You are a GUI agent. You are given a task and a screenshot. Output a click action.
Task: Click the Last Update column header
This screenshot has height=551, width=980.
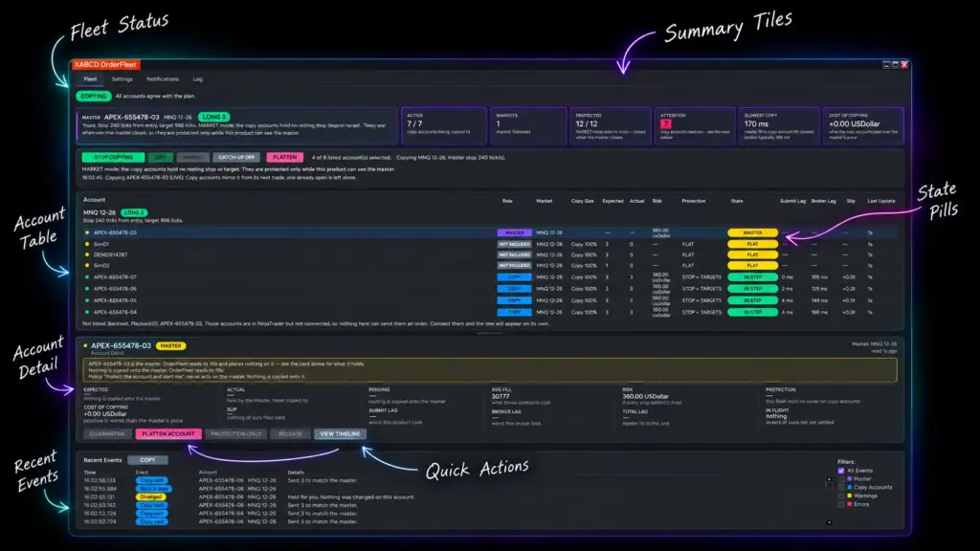(x=880, y=201)
